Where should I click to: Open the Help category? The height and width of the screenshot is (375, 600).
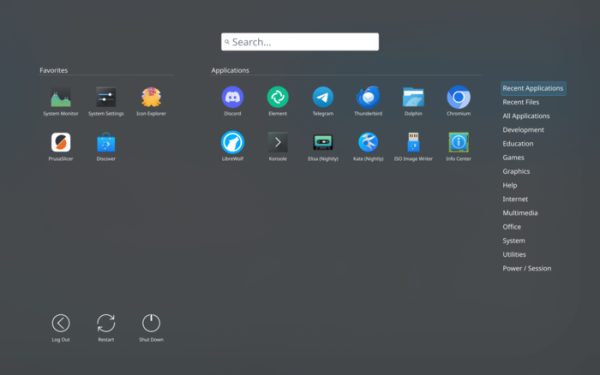pos(510,185)
